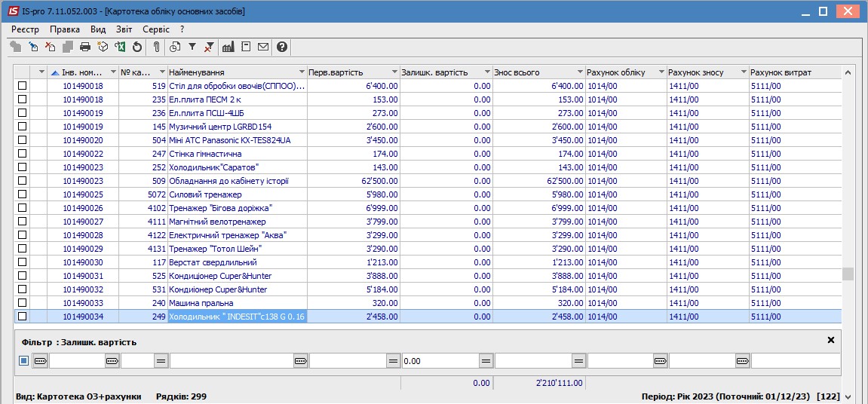Click the paperclip attachments icon
Screen dimensions: 868x404
[157, 47]
